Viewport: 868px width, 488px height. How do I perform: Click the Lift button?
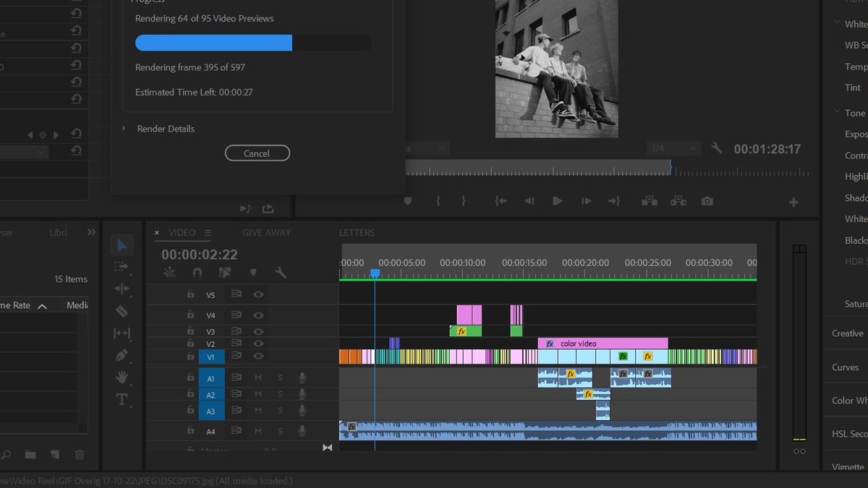649,201
